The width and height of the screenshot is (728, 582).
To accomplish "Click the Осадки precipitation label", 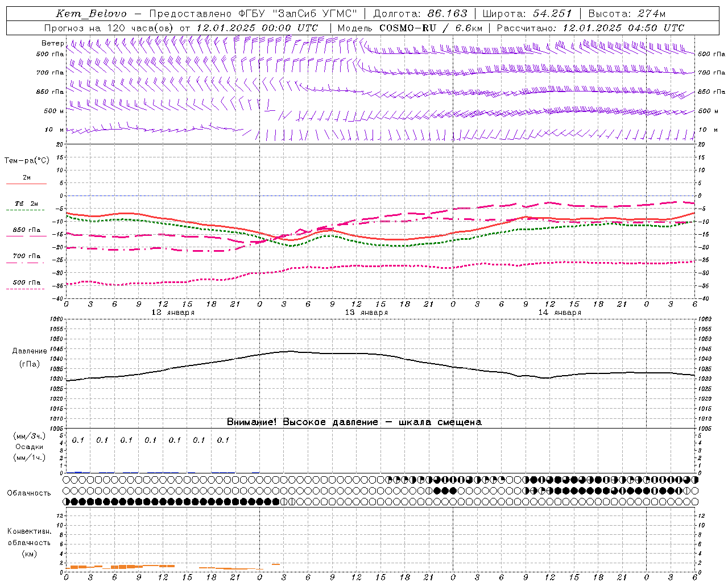I will coord(30,447).
